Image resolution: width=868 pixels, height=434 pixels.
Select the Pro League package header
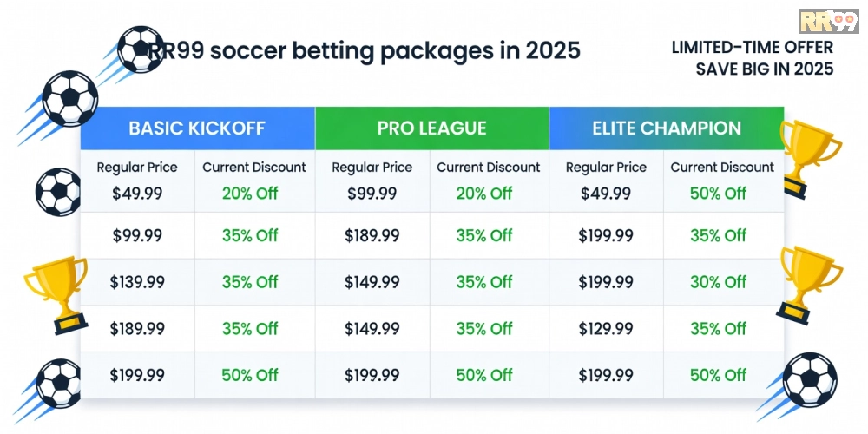[431, 128]
